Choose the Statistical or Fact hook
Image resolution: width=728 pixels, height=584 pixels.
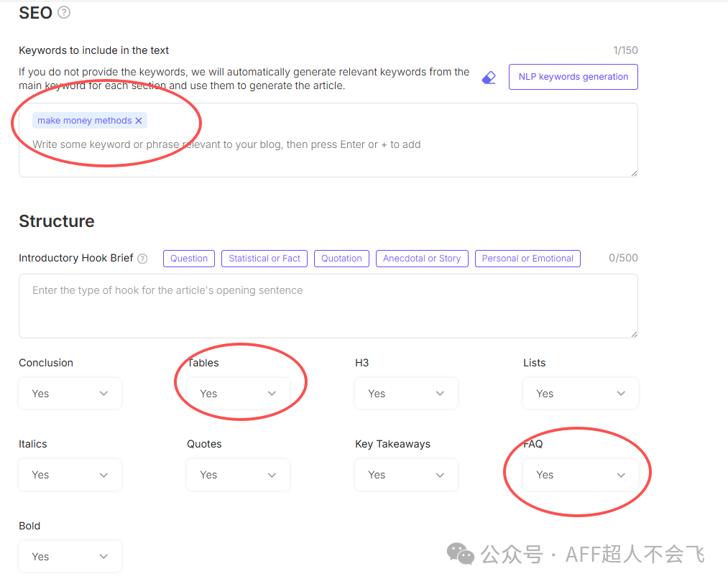click(264, 259)
